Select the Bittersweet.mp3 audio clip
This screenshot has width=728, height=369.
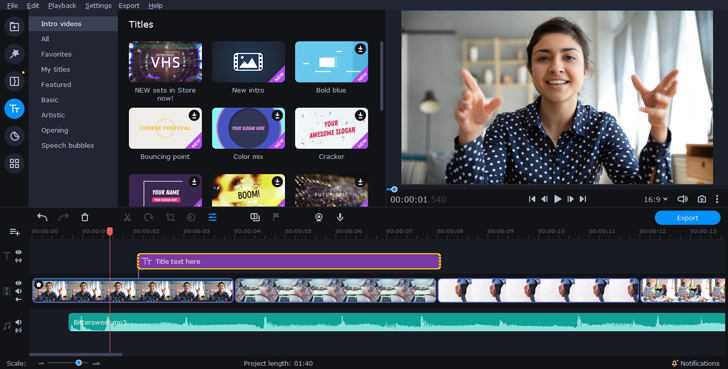tap(397, 322)
